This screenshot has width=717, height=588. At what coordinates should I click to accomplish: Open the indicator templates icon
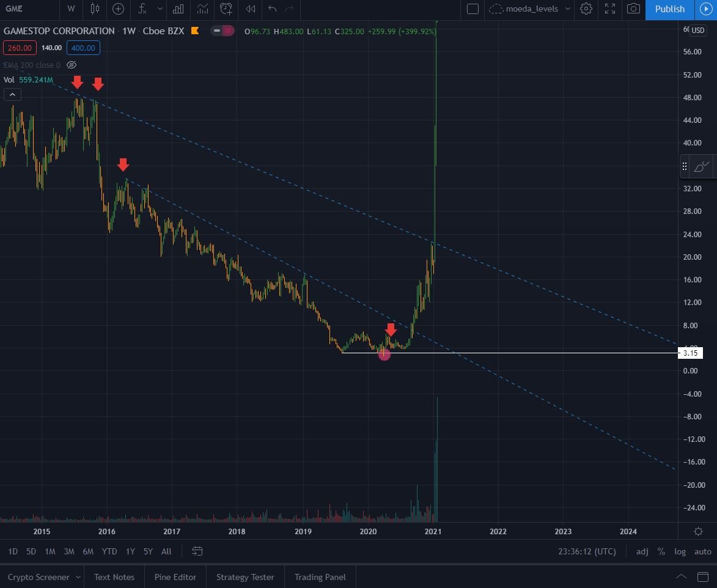202,9
